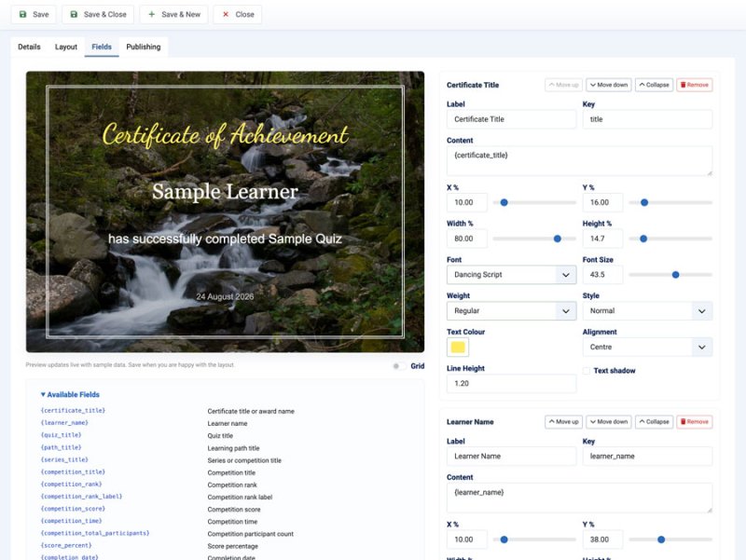
Task: Click Height % field showing 14.7
Action: pyautogui.click(x=602, y=239)
